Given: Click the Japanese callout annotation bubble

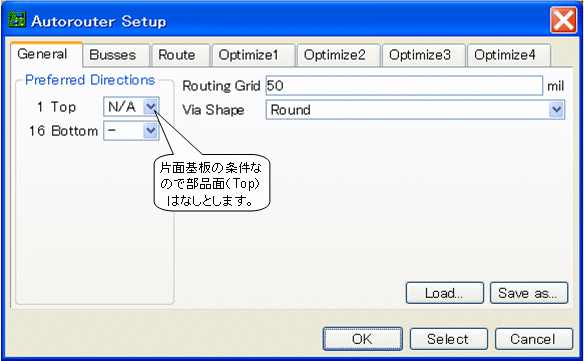Looking at the screenshot, I should point(212,183).
